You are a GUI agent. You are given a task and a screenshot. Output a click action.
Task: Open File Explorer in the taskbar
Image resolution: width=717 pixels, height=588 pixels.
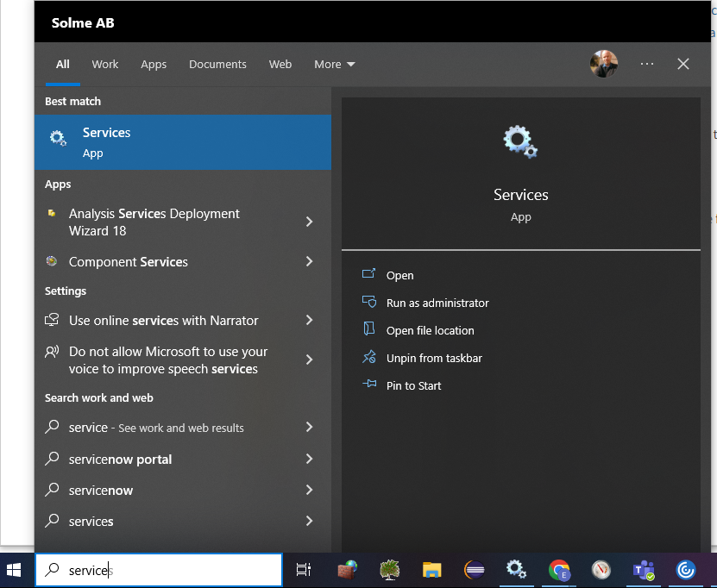point(431,570)
